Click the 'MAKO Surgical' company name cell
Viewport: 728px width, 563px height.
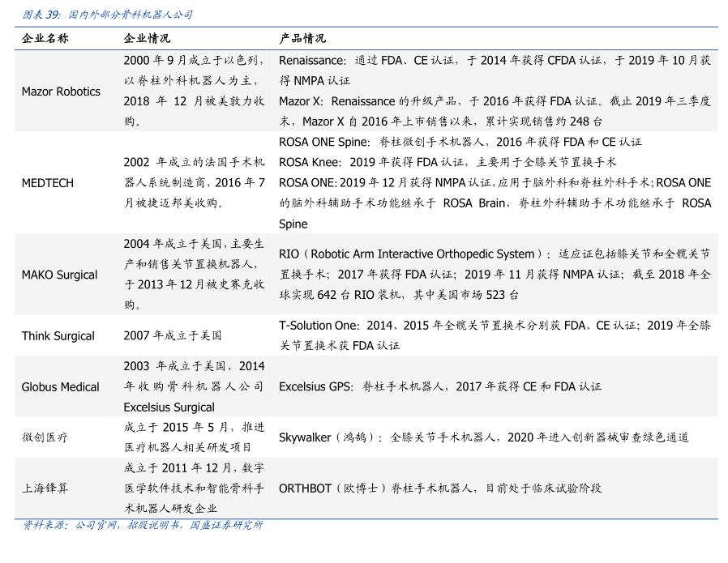(x=59, y=275)
